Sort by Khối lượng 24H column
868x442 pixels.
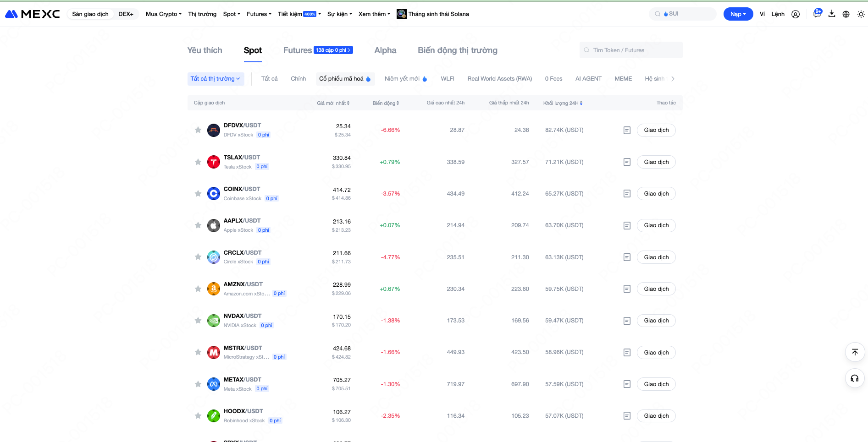point(563,103)
